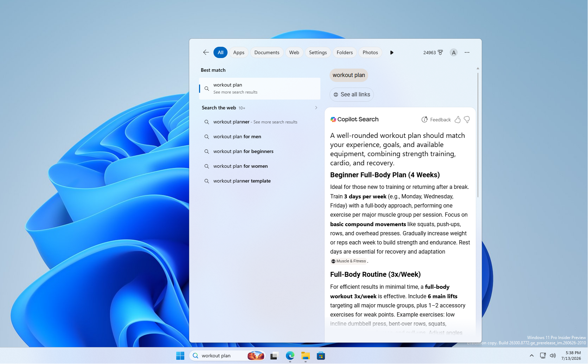Screen dimensions: 588x364
Task: Click the preview pane vertical scrollbar
Action: pos(478,135)
